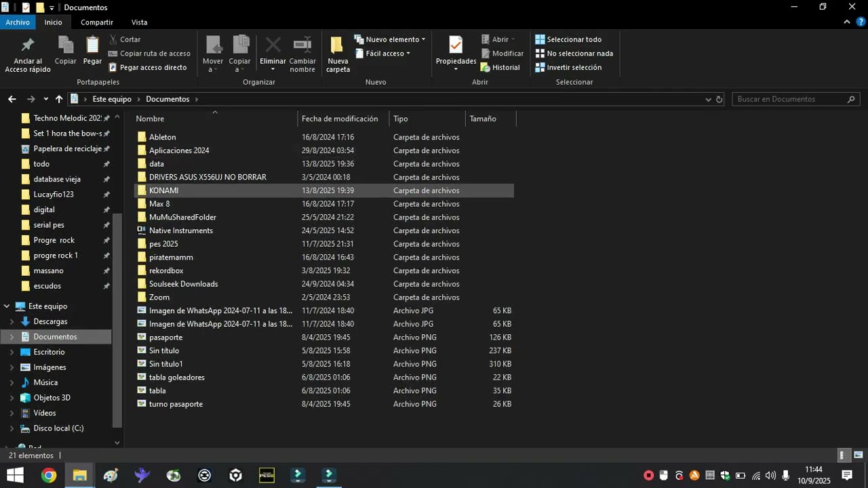Switch to the Vista tab

point(139,22)
